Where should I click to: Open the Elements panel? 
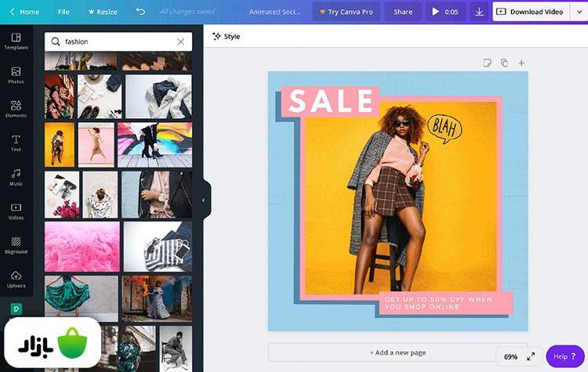[16, 109]
